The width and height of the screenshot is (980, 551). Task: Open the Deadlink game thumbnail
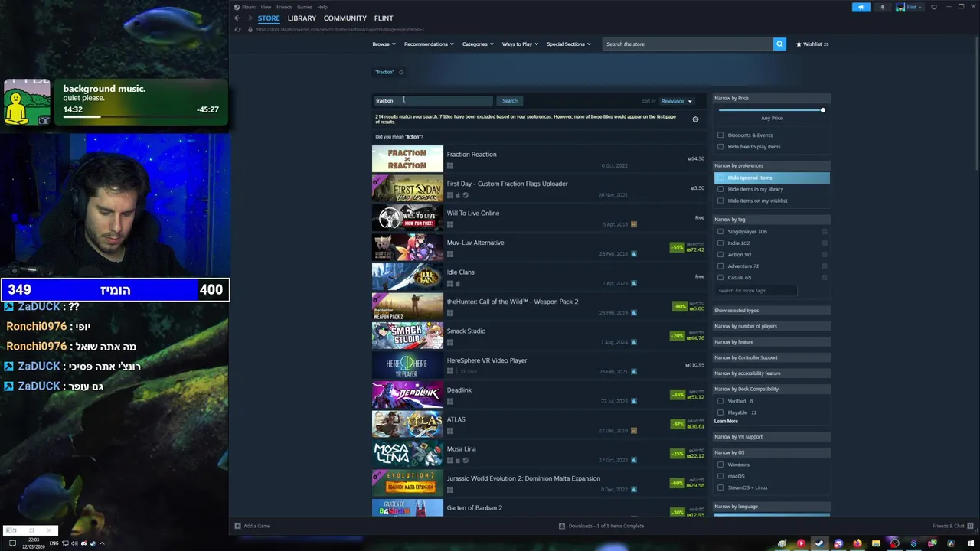tap(407, 395)
